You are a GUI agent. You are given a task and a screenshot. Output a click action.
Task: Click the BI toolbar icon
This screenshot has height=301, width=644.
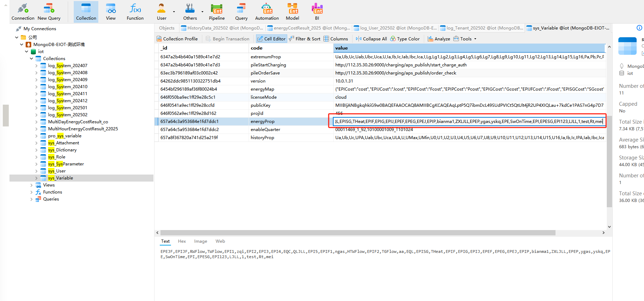[x=317, y=12]
